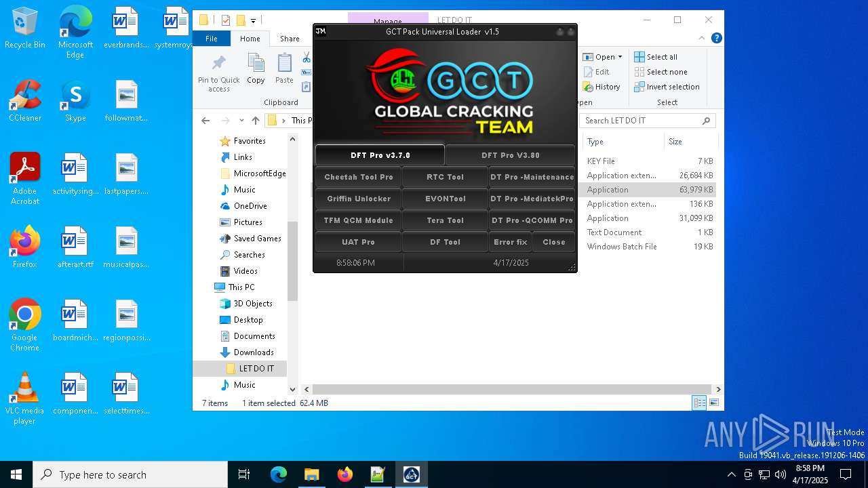This screenshot has width=868, height=488.
Task: Open Explorer Help question mark icon
Action: tap(716, 39)
